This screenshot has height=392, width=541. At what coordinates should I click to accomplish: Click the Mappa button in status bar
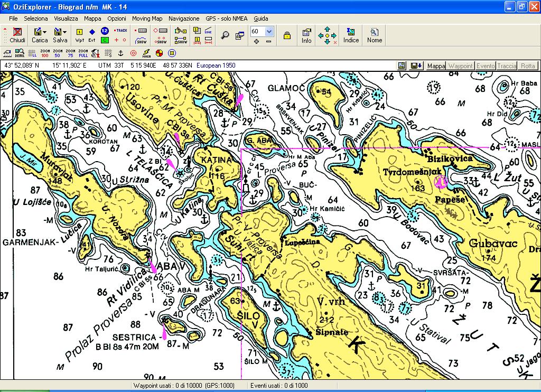click(436, 66)
